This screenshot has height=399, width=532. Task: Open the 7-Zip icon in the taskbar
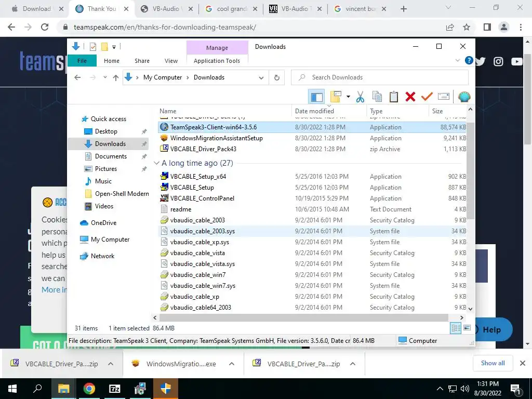pos(115,389)
